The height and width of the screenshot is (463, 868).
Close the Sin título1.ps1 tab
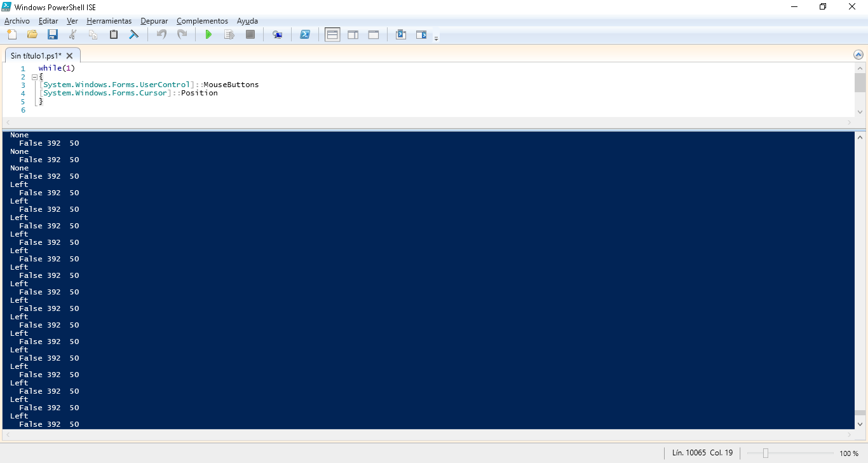70,56
